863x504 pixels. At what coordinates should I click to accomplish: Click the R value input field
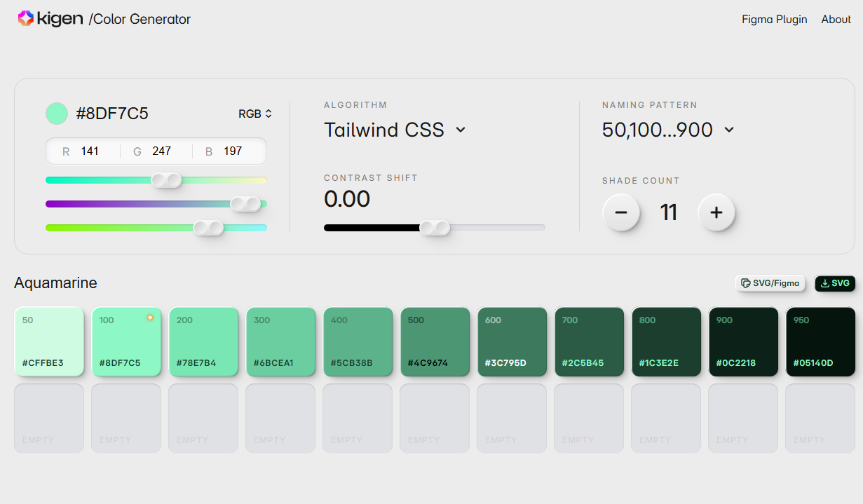coord(83,151)
